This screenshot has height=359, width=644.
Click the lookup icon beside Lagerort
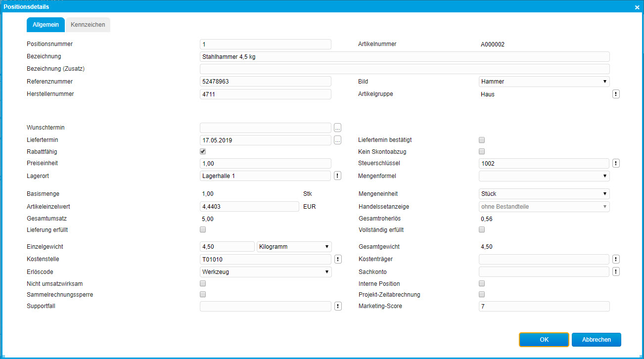(337, 176)
